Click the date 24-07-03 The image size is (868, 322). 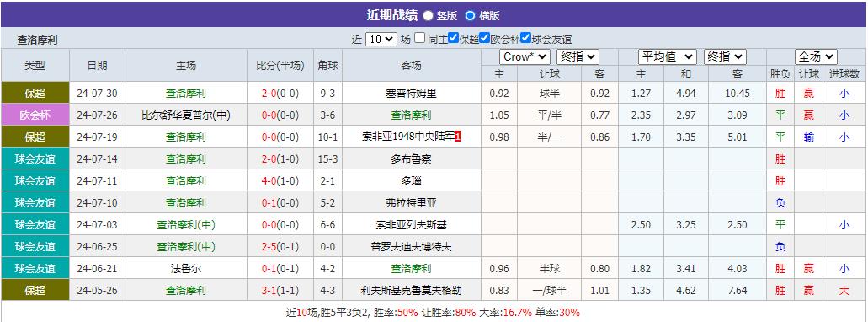[x=97, y=225]
